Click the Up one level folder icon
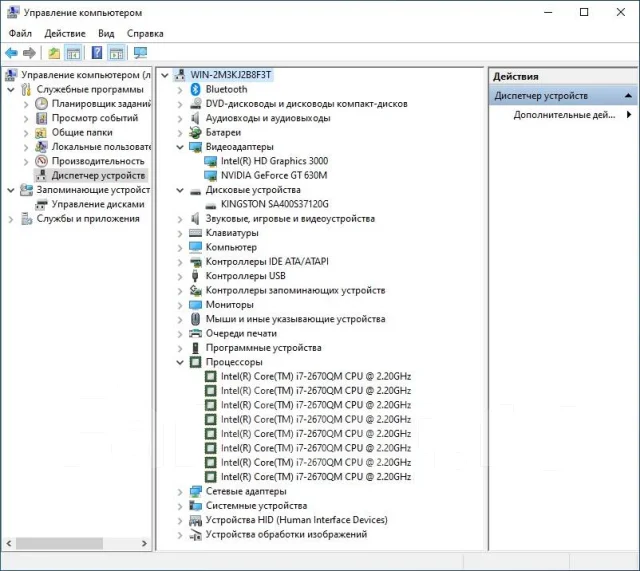The width and height of the screenshot is (640, 571). (x=54, y=53)
